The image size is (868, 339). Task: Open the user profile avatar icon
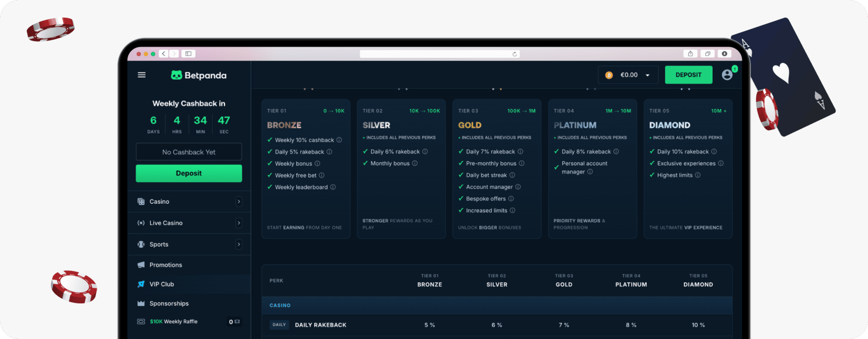click(727, 74)
